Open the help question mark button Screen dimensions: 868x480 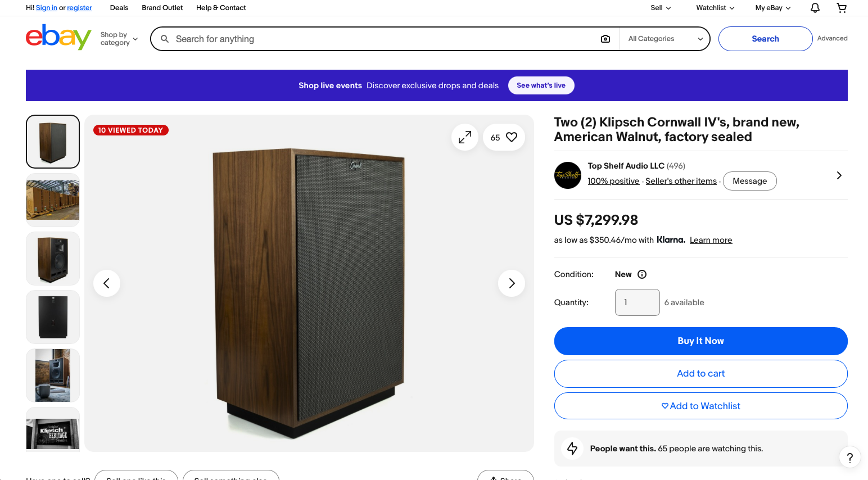tap(850, 458)
